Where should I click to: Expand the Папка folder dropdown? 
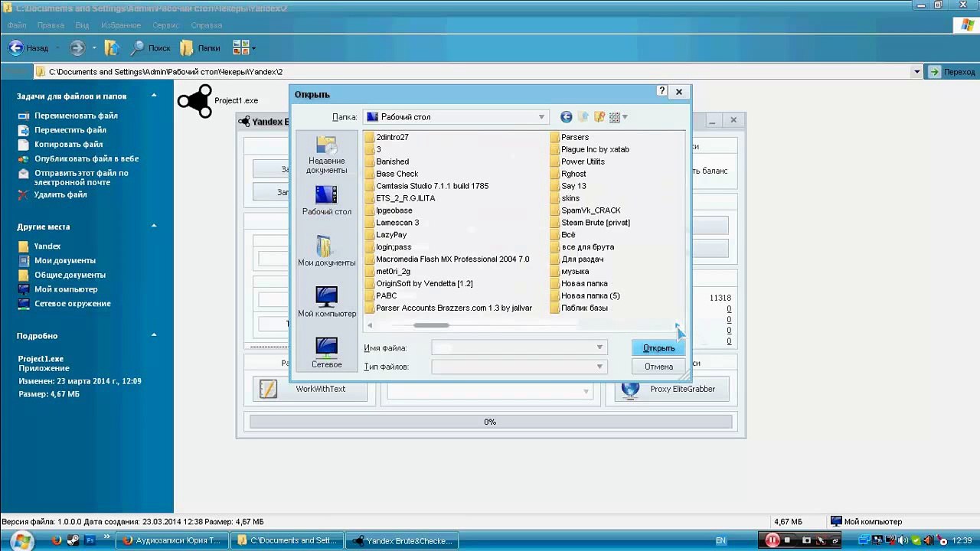point(541,117)
